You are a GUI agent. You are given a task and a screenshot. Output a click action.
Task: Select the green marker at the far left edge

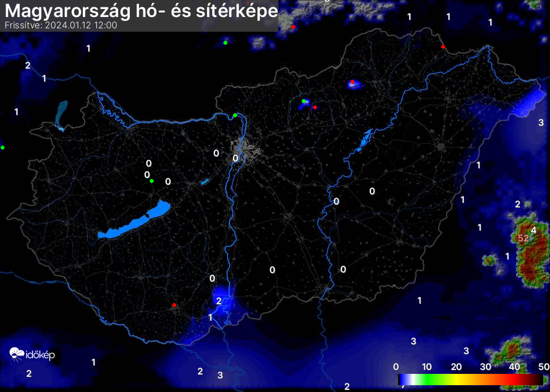[x=3, y=147]
